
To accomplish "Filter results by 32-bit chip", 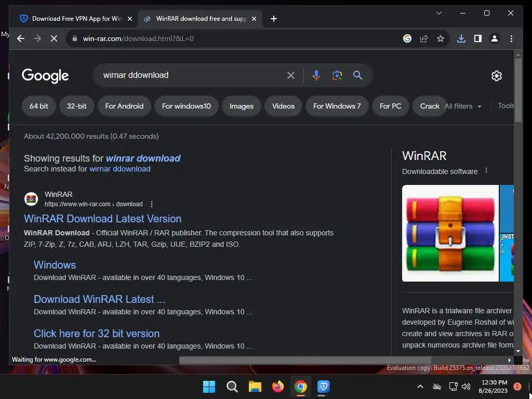I will [77, 106].
